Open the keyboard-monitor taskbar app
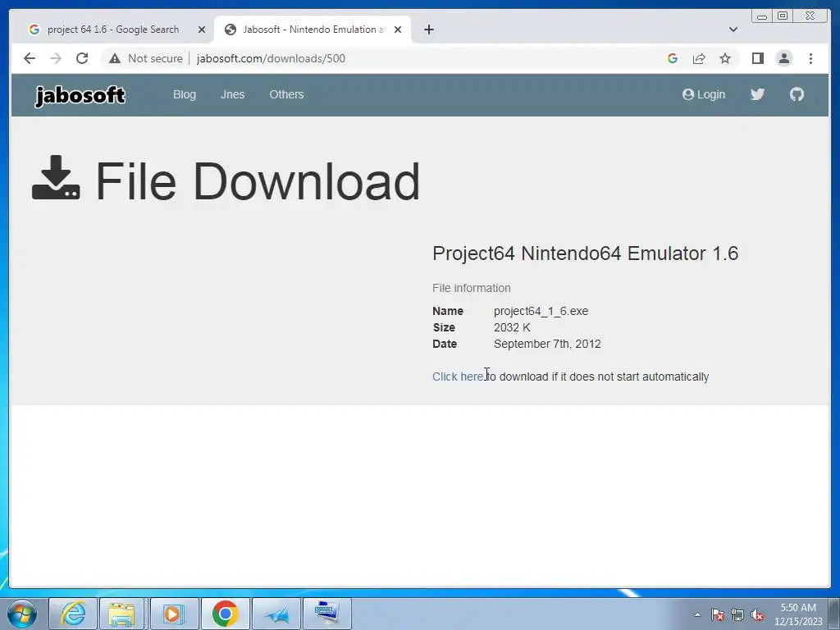 pos(326,614)
